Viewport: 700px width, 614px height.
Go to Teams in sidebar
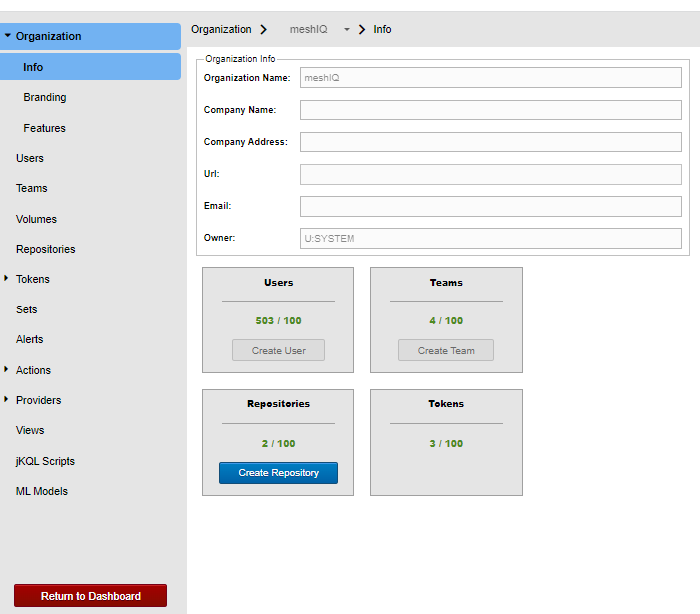click(31, 188)
